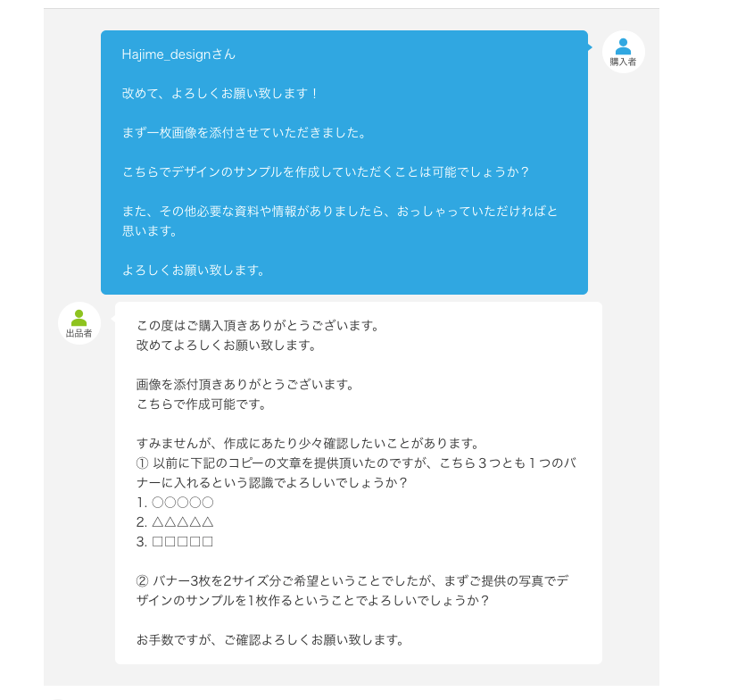Click the line '2. △△△△△'
Viewport: 729px width, 700px height.
pyautogui.click(x=175, y=521)
